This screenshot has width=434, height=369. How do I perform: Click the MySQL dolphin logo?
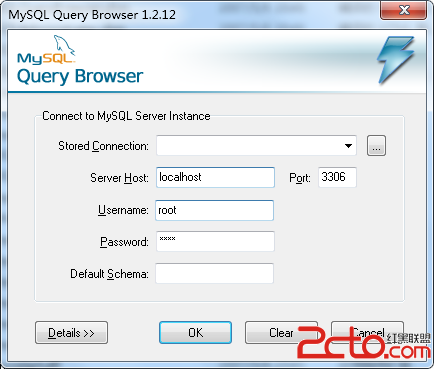point(46,50)
